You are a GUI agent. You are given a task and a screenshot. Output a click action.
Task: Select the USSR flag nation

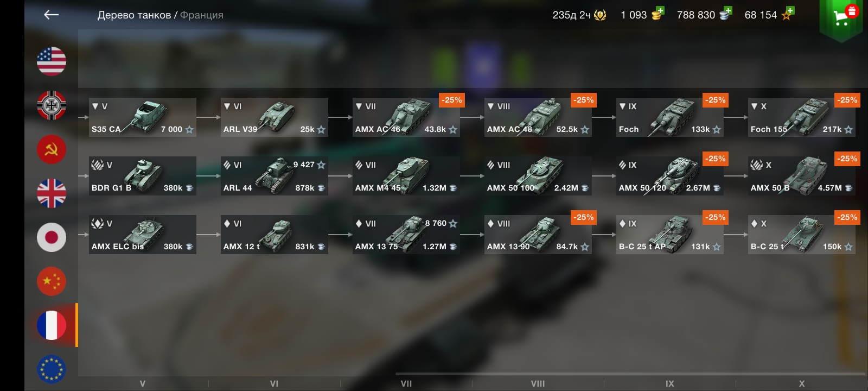[52, 149]
